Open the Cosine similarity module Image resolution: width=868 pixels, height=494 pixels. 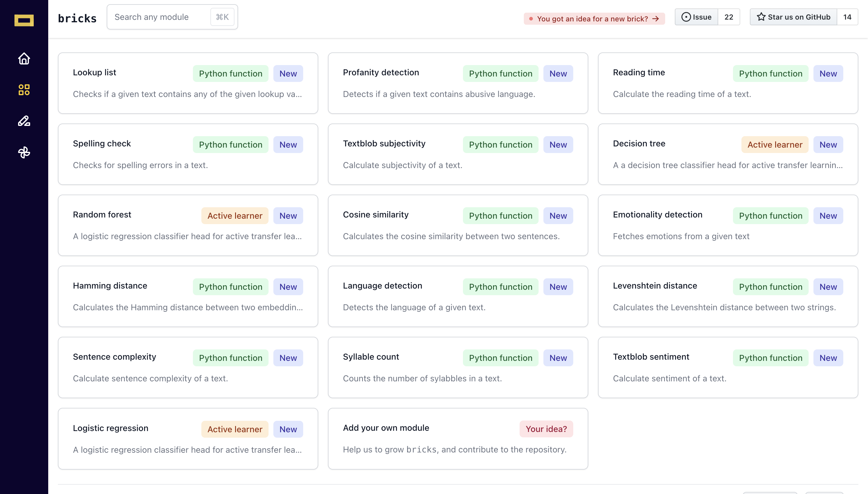[x=458, y=225]
